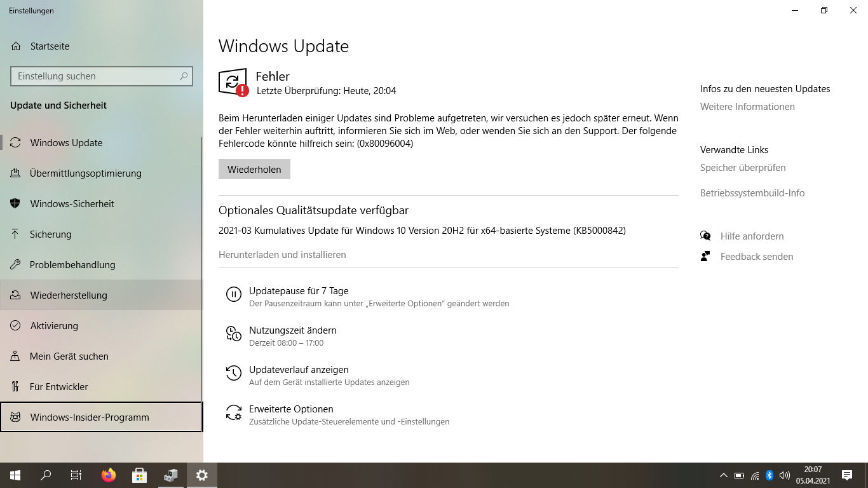868x488 pixels.
Task: Click the Problembehandlung wrench icon
Action: [x=16, y=265]
